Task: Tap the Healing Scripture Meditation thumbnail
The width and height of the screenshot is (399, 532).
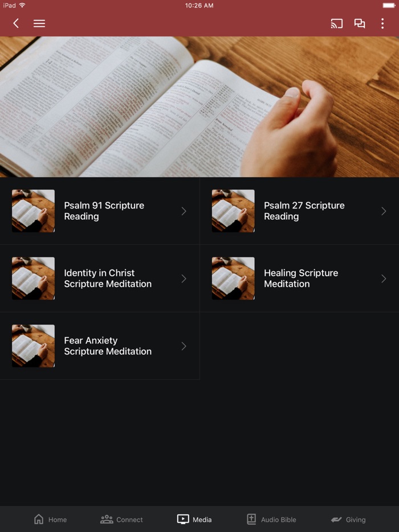Action: point(233,278)
